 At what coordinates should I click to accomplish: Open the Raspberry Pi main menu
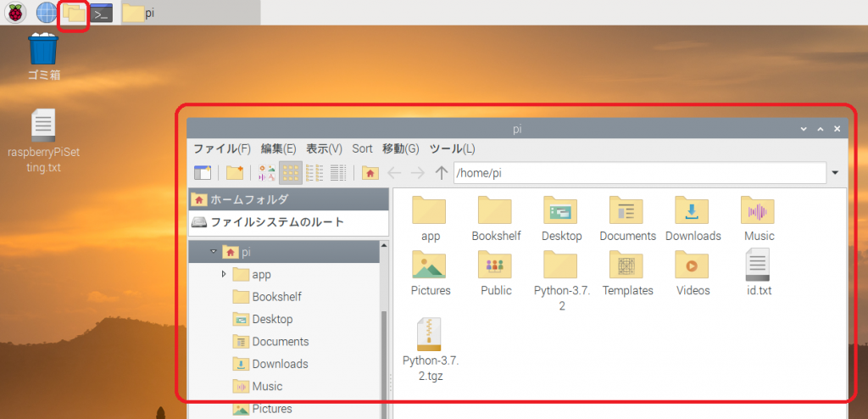17,13
